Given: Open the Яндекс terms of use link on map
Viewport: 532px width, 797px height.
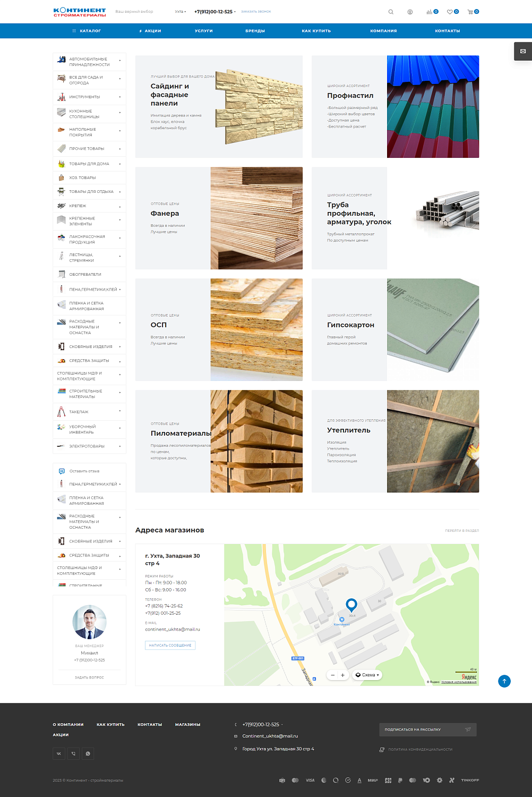Looking at the screenshot, I should click(x=459, y=682).
